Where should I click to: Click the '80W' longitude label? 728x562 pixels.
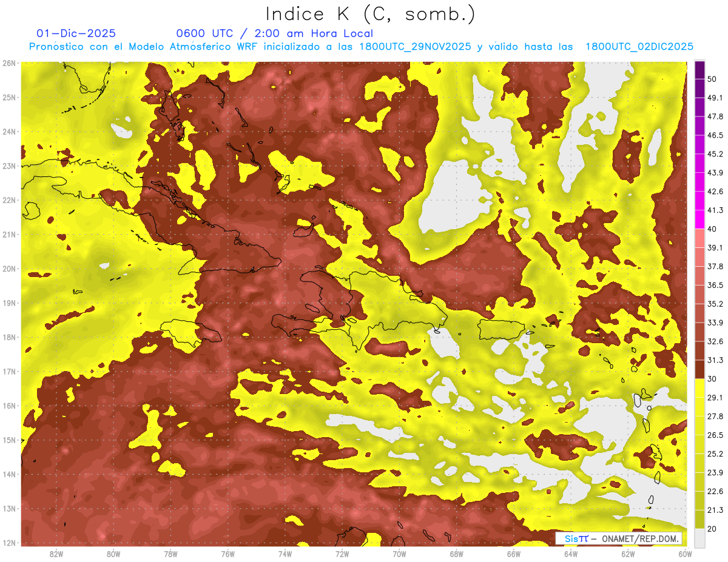[x=113, y=554]
